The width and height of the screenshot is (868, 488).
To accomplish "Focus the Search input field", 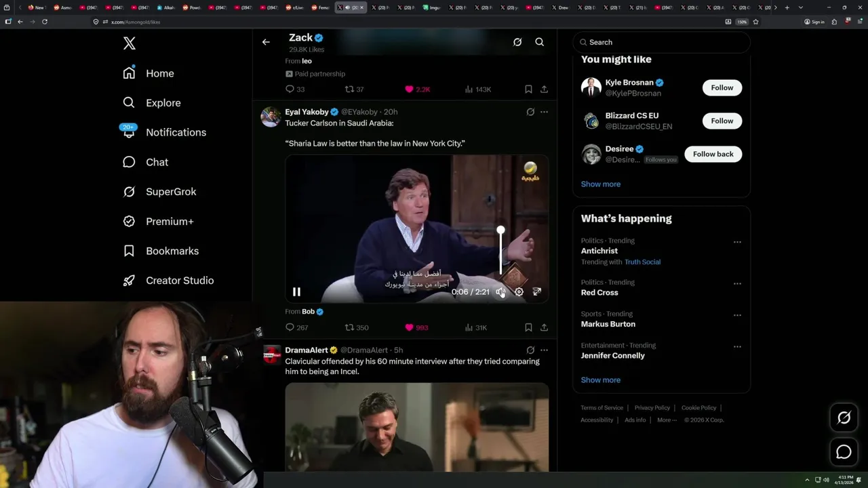I will pyautogui.click(x=661, y=42).
